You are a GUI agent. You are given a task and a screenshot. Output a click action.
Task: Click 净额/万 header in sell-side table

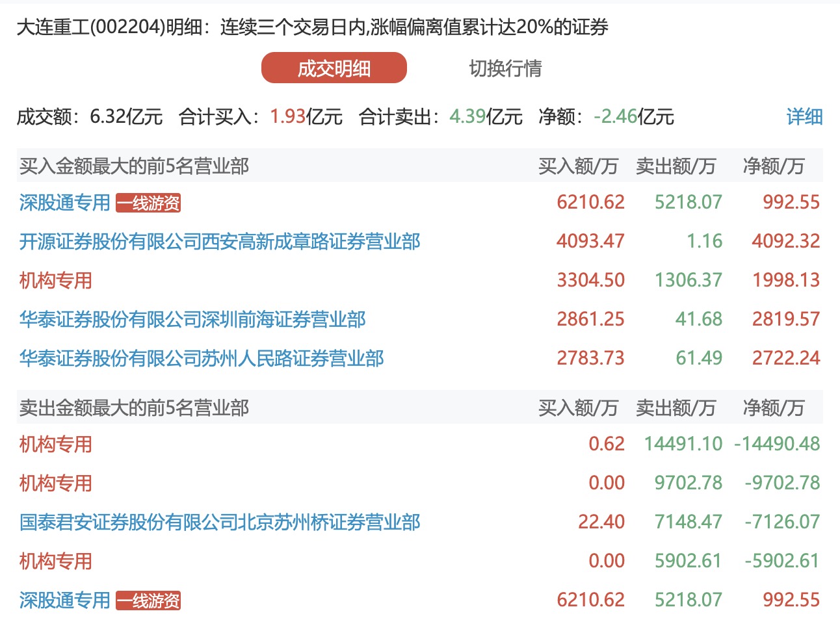[x=774, y=408]
